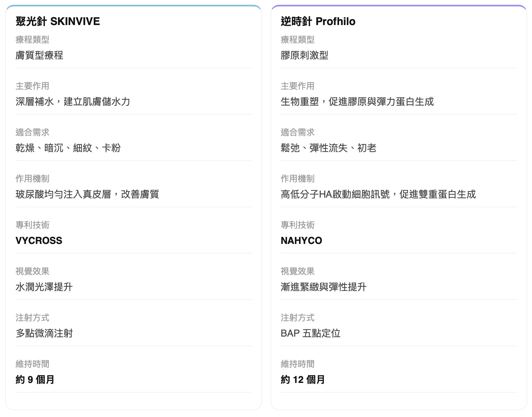The height and width of the screenshot is (417, 532).
Task: Click 視覺效果 label in SKINVIVE card
Action: [x=32, y=271]
